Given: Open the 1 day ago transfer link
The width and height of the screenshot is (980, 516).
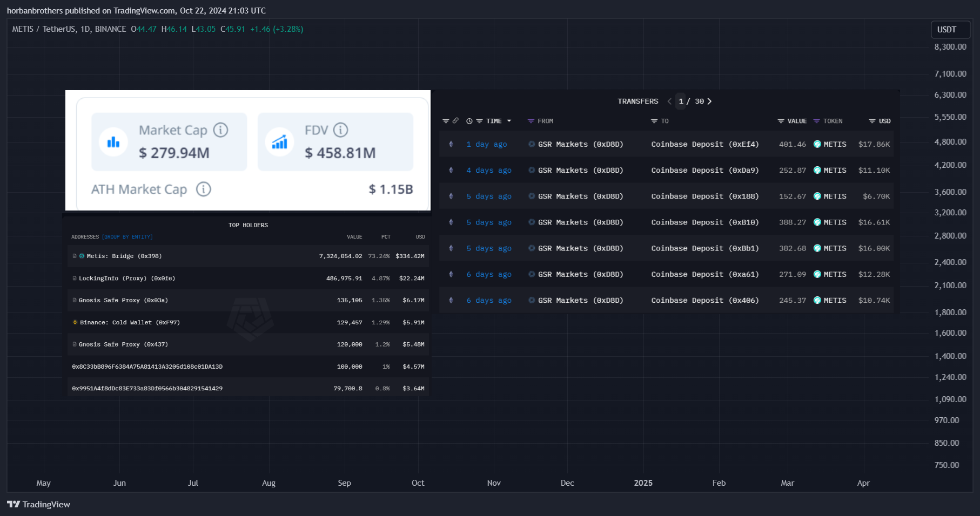Looking at the screenshot, I should click(487, 144).
